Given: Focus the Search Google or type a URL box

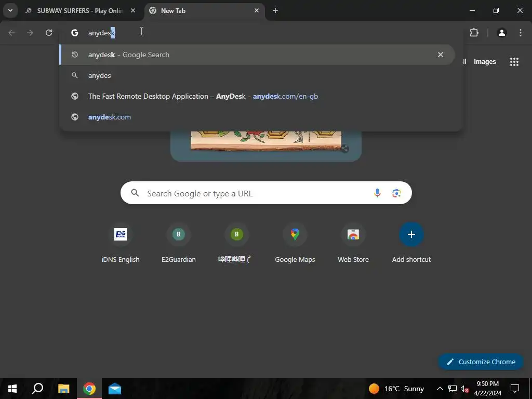Looking at the screenshot, I should 266,193.
